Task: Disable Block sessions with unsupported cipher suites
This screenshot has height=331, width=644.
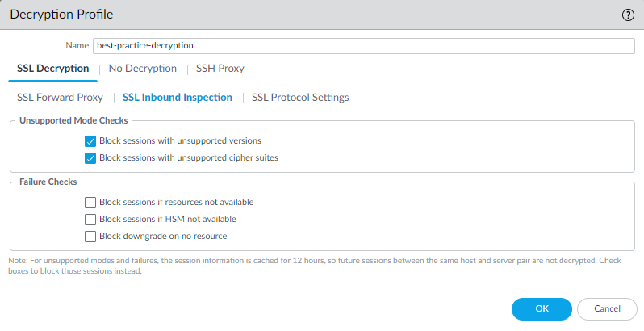Action: [x=90, y=157]
